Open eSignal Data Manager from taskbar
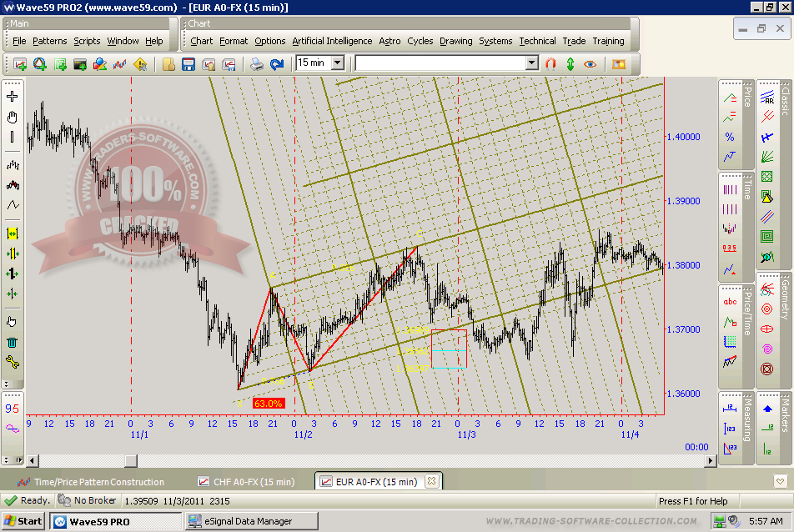This screenshot has height=532, width=794. 249,521
